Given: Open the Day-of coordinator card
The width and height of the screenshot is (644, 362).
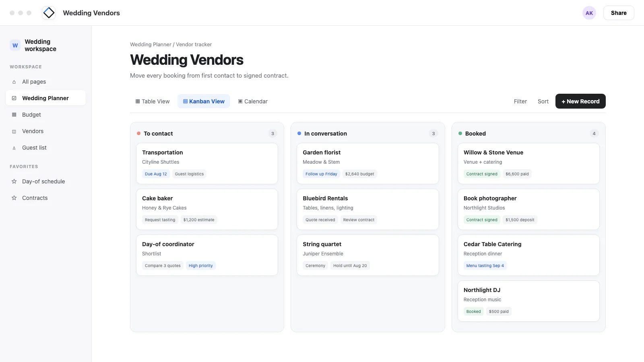Looking at the screenshot, I should [x=207, y=255].
